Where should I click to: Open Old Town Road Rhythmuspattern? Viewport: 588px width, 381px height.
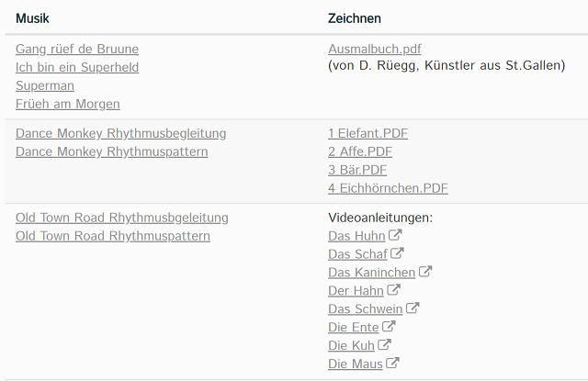pos(112,236)
